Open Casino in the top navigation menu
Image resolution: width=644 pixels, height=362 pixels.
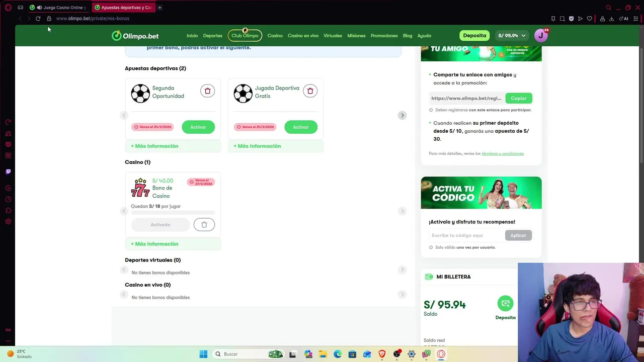coord(275,36)
